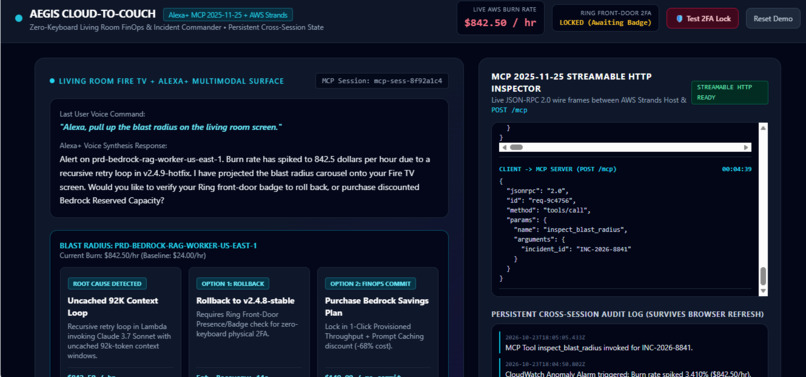Click the cyan status dot beside AEGIS title
The width and height of the screenshot is (806, 377).
19,18
